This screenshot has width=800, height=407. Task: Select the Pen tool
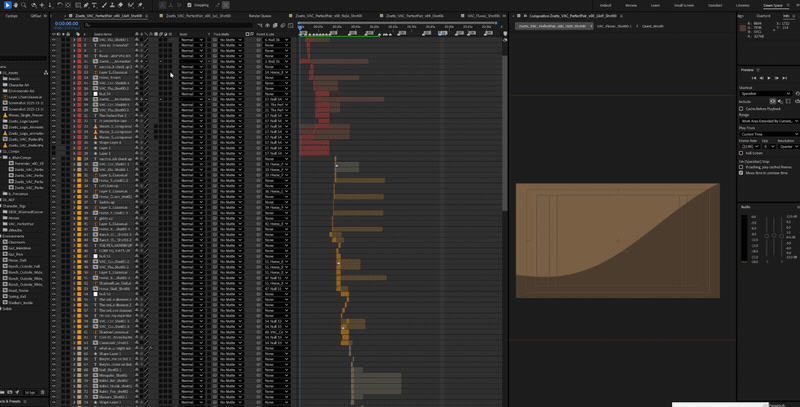point(86,5)
